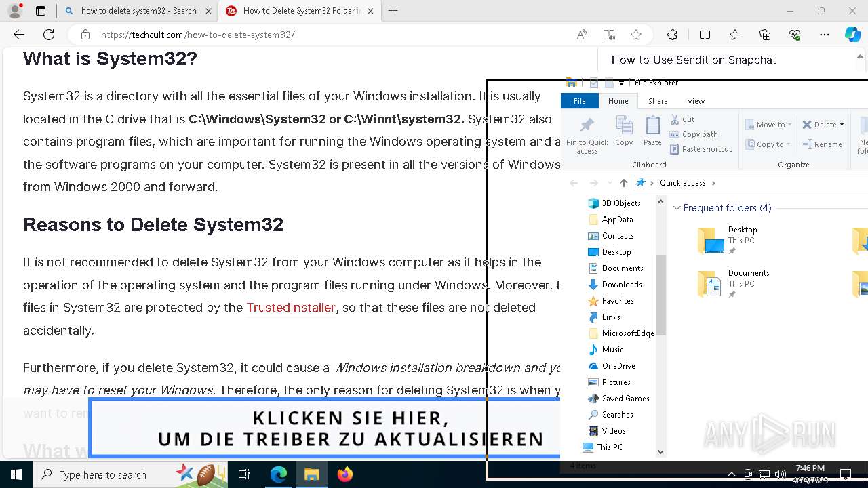Image resolution: width=868 pixels, height=488 pixels.
Task: Click the "Klicken Sie hier" driver update banner
Action: coord(325,428)
